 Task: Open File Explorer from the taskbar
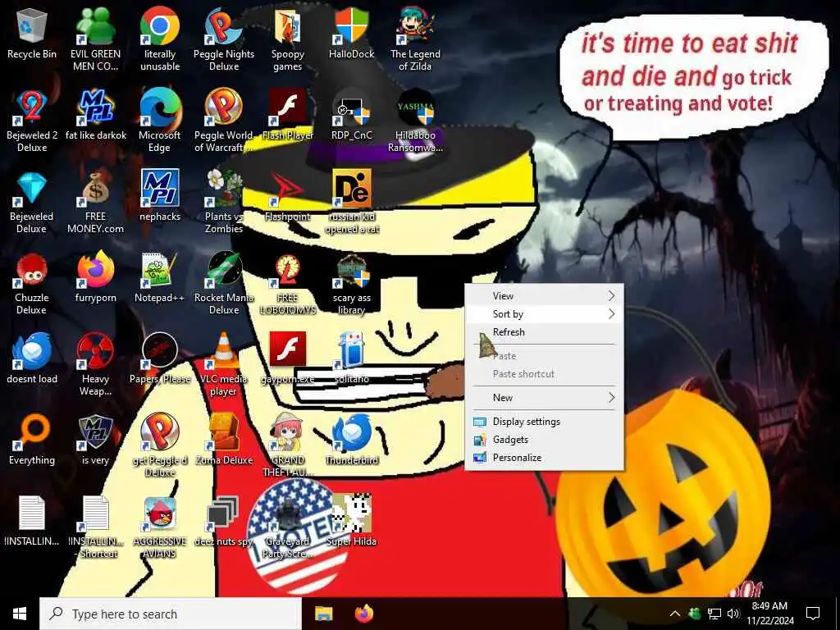point(323,614)
